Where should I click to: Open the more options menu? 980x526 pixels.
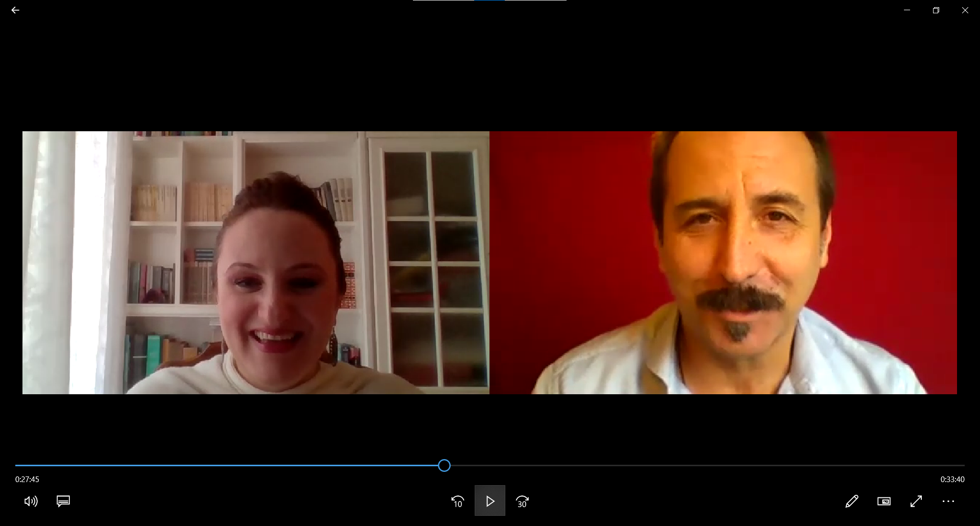coord(948,501)
